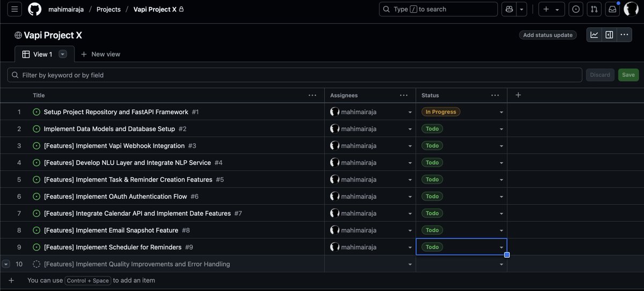This screenshot has width=644, height=291.
Task: Click the add an item input row
Action: click(322, 280)
